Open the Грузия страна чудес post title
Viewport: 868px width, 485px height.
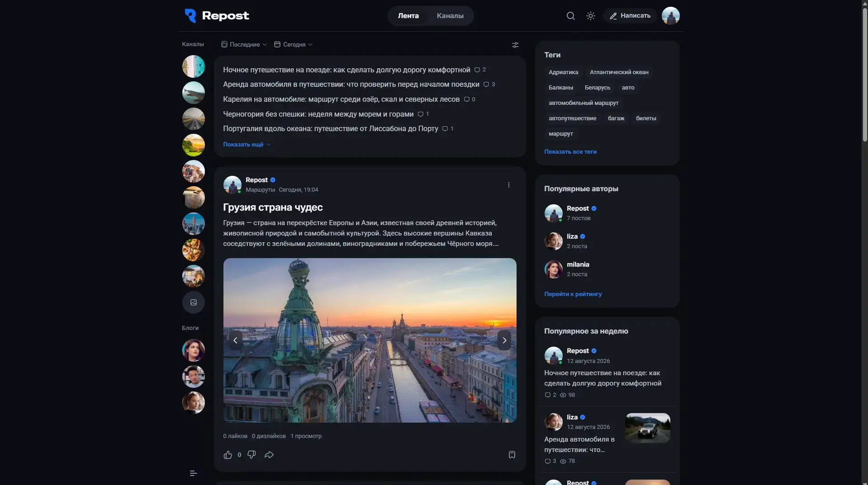[x=273, y=207]
